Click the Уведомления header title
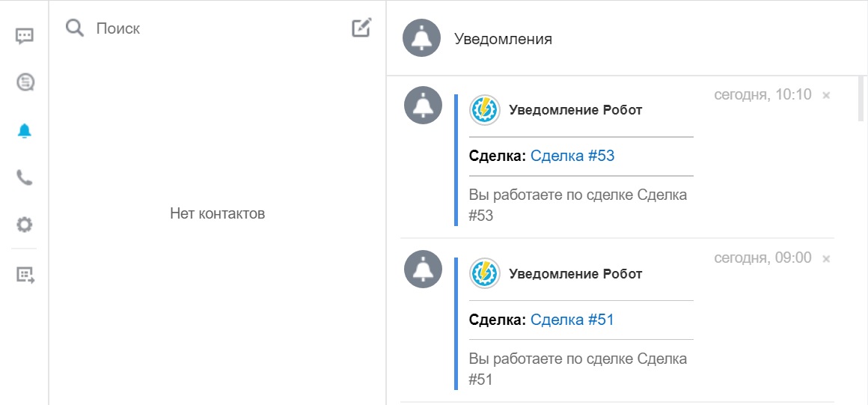The image size is (868, 405). point(503,39)
